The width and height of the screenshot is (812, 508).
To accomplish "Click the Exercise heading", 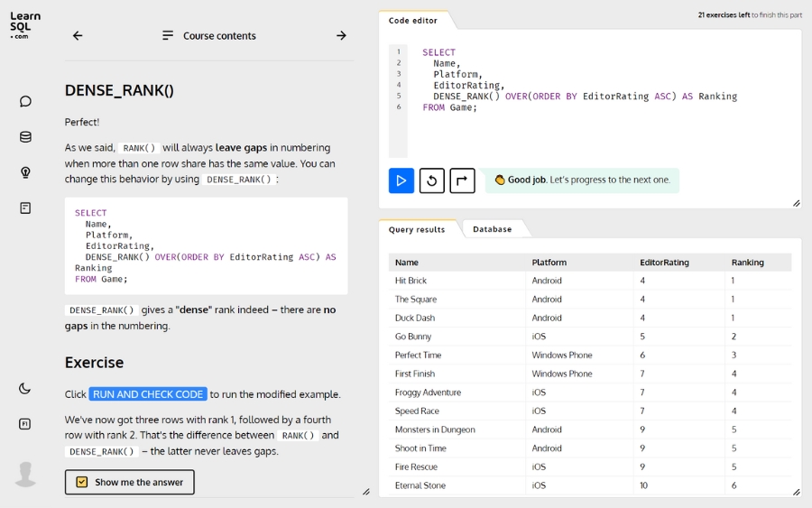I will (x=94, y=363).
